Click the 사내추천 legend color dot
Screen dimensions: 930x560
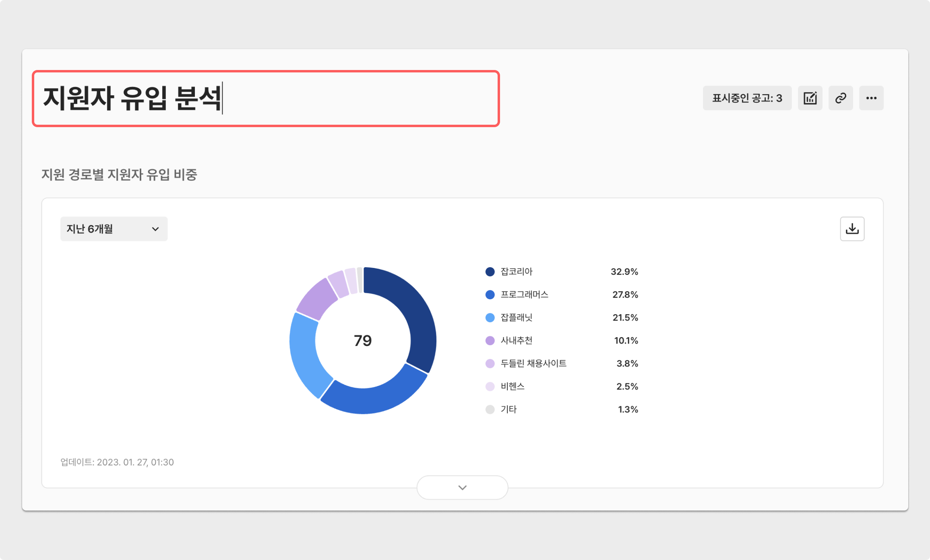coord(490,340)
